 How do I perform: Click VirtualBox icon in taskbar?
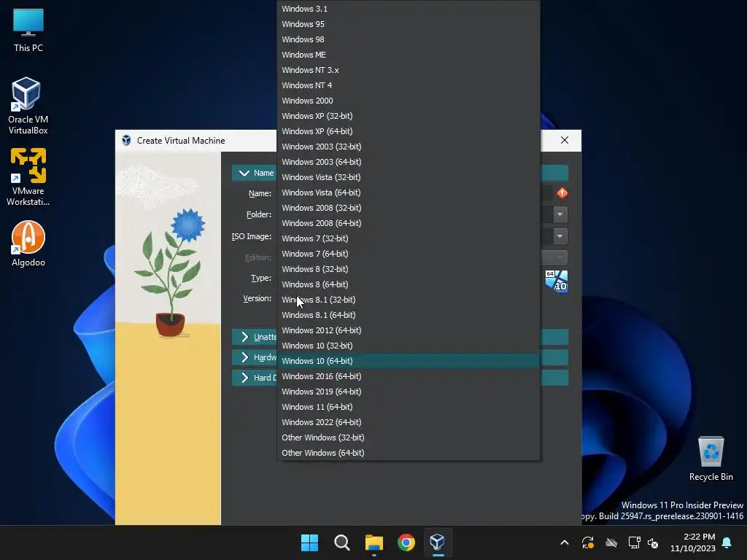pos(438,542)
